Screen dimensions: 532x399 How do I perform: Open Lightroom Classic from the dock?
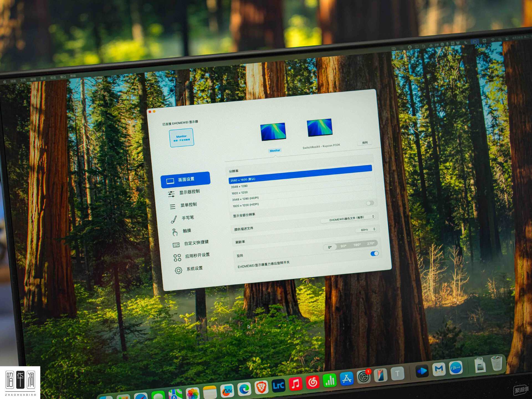point(278,385)
